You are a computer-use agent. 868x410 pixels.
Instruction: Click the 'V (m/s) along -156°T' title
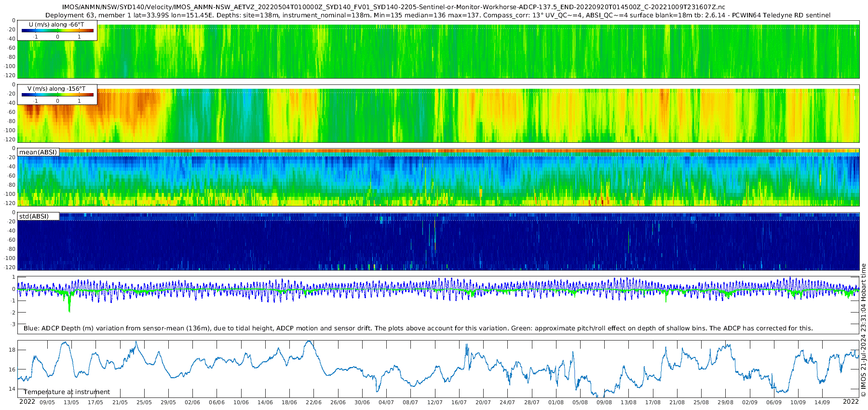[56, 89]
